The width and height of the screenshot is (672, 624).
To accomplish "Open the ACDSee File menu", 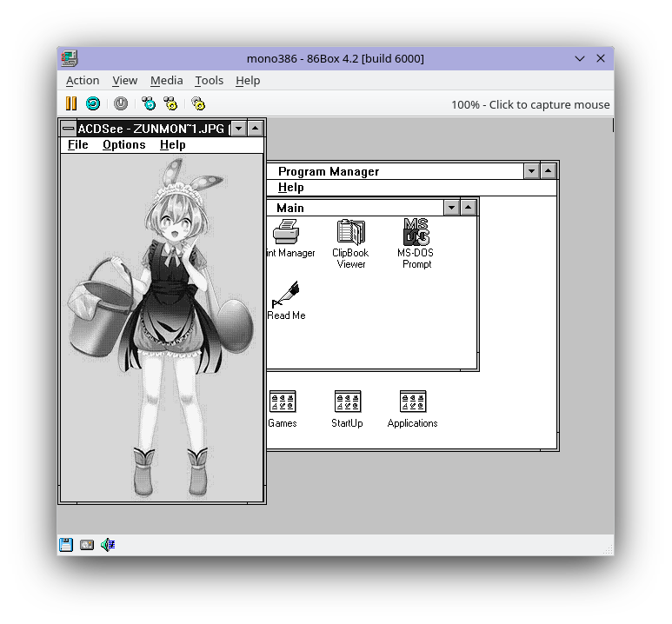I will tap(78, 145).
